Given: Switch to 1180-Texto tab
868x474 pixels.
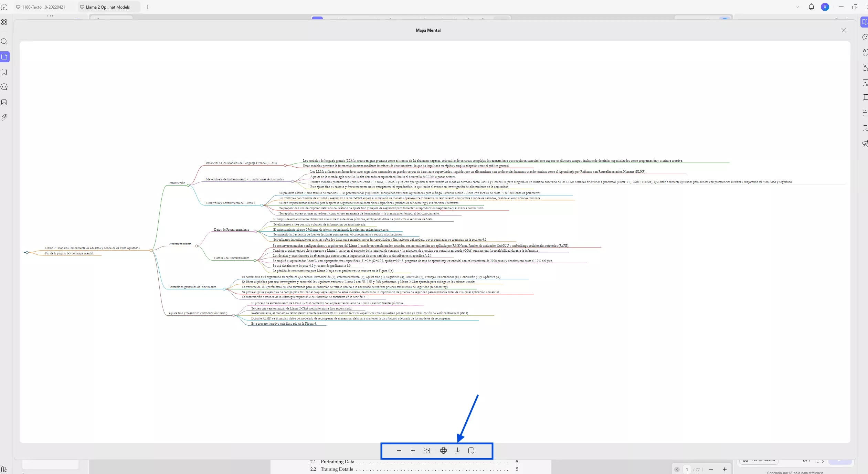Looking at the screenshot, I should [x=43, y=7].
